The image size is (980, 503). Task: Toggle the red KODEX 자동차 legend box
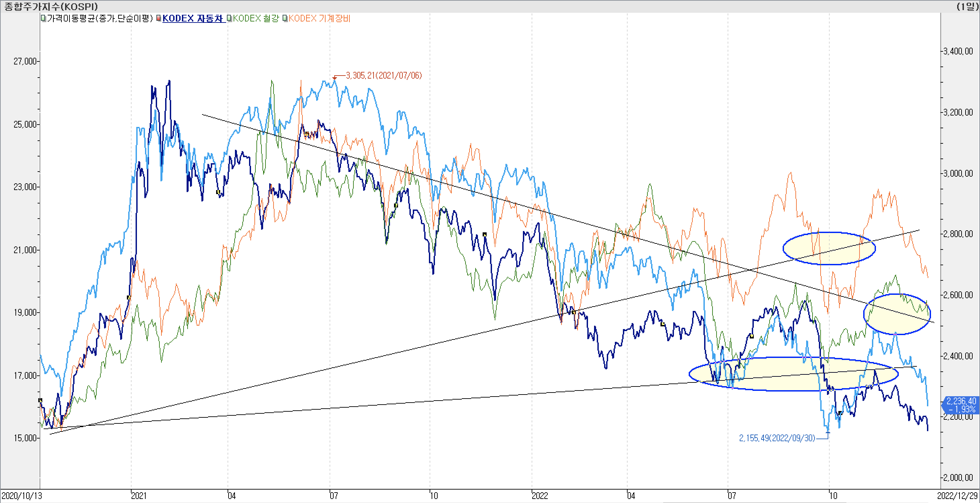pos(159,18)
